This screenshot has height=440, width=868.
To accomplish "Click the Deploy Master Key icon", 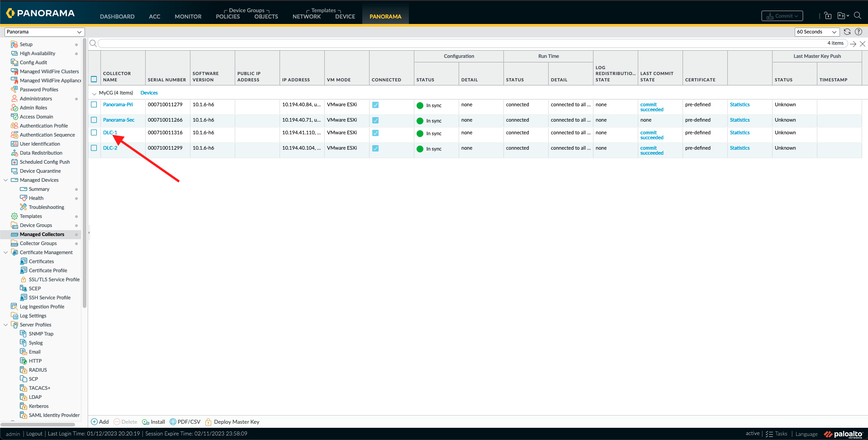I will click(209, 421).
